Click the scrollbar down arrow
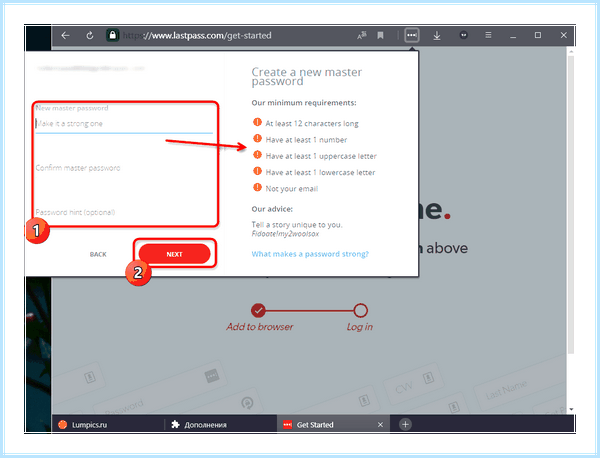Image resolution: width=600 pixels, height=458 pixels. pos(571,409)
